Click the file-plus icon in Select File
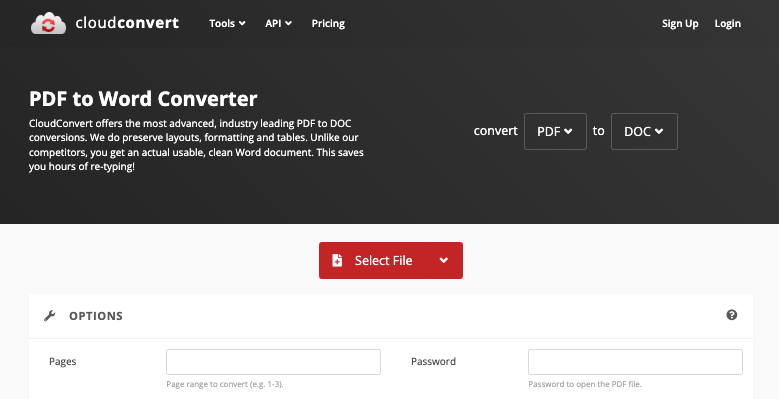 point(337,260)
